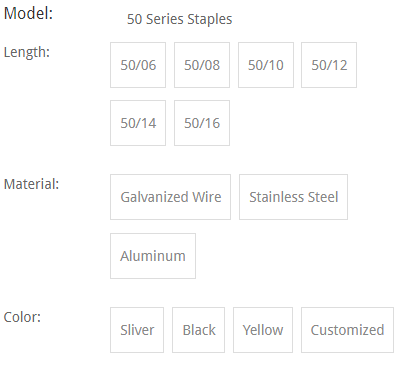Click the Length label
Image resolution: width=405 pixels, height=377 pixels.
point(27,52)
